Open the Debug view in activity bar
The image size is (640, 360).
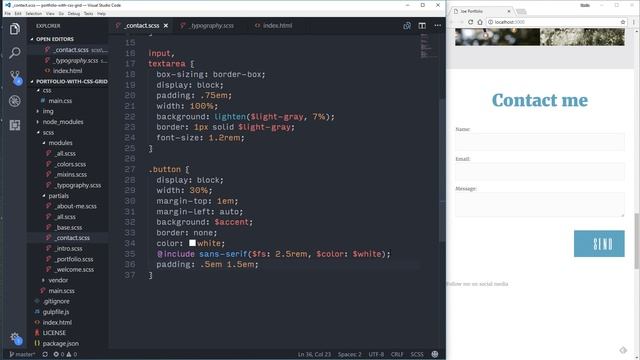(15, 101)
